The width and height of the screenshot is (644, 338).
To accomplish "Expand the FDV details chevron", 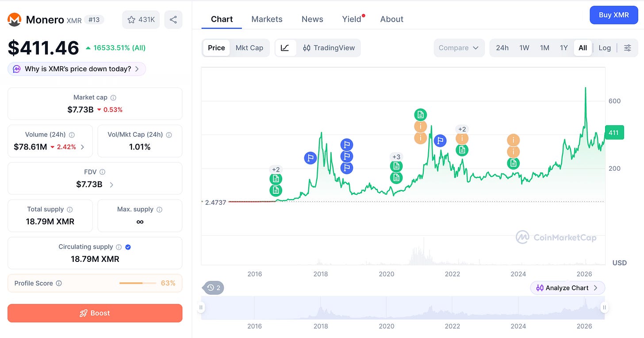I will tap(111, 184).
